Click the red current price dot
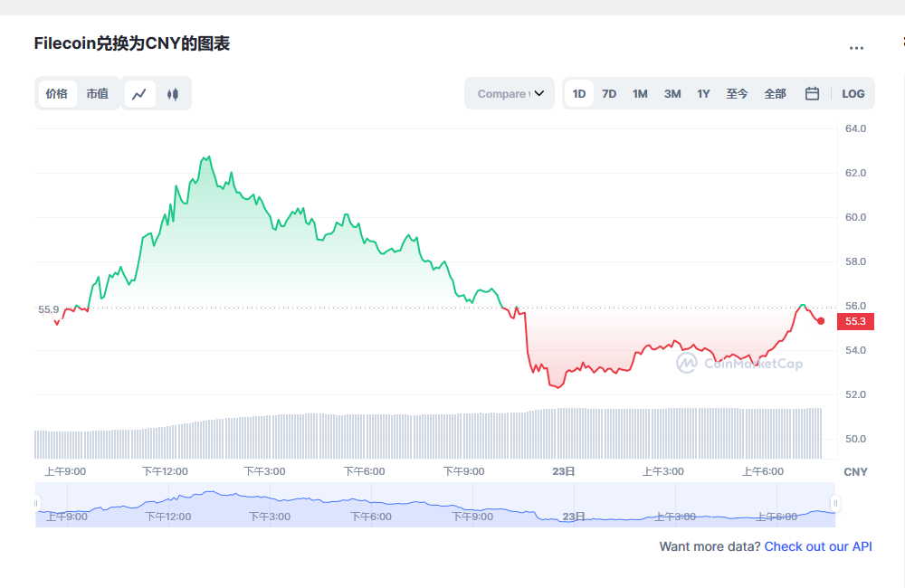 pos(821,321)
